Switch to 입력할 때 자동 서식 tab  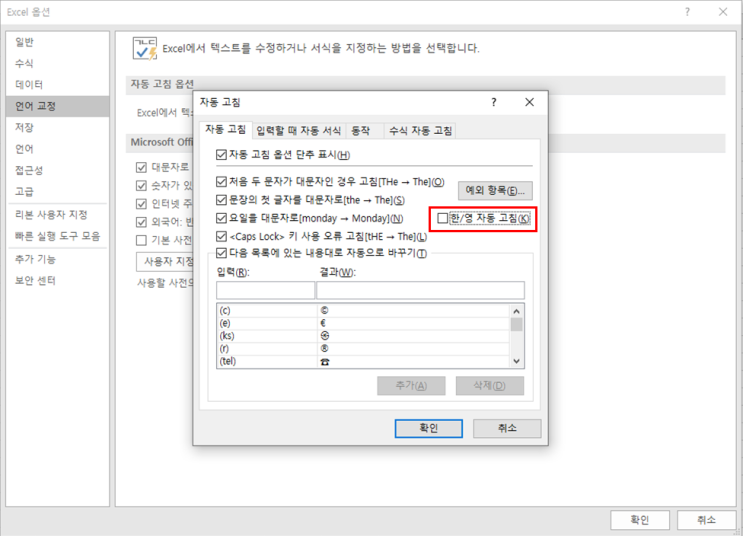click(299, 131)
